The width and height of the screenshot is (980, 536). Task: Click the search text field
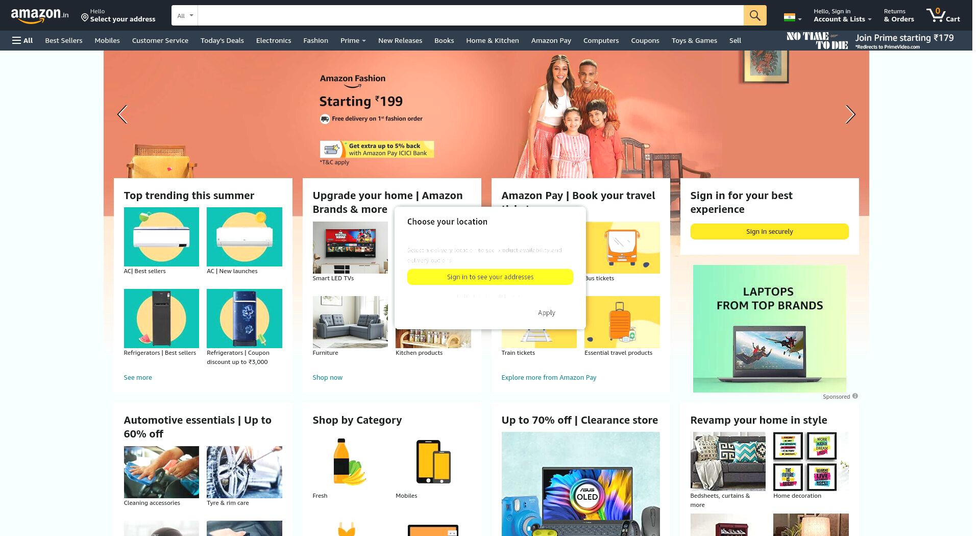point(470,15)
